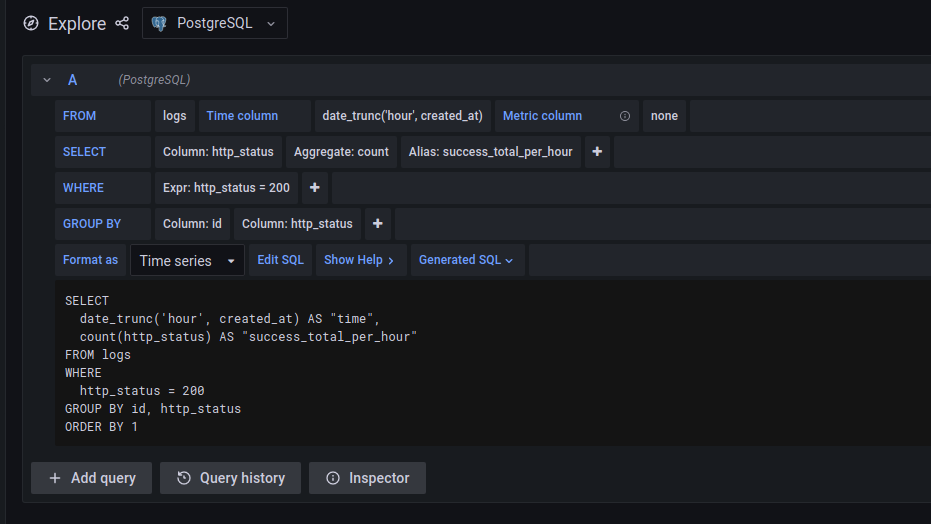Open Query history
931x524 pixels.
[x=230, y=478]
